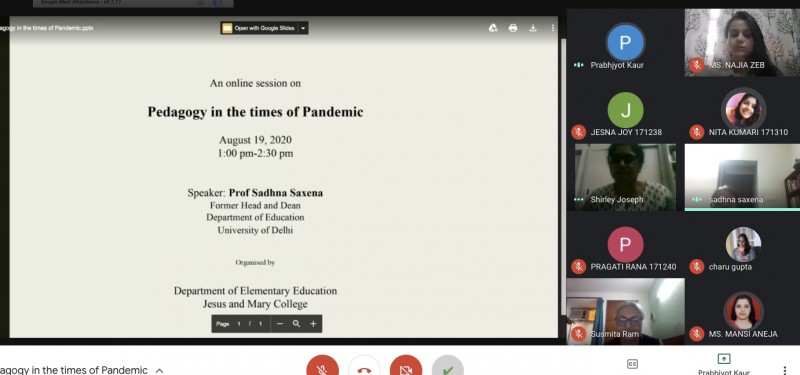Select Susmita Ram video tile
The image size is (800, 375).
626,311
